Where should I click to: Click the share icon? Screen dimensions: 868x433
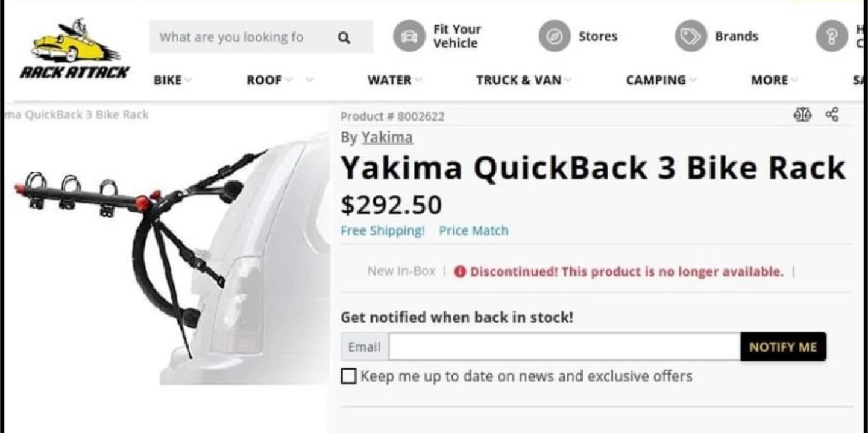pos(832,115)
